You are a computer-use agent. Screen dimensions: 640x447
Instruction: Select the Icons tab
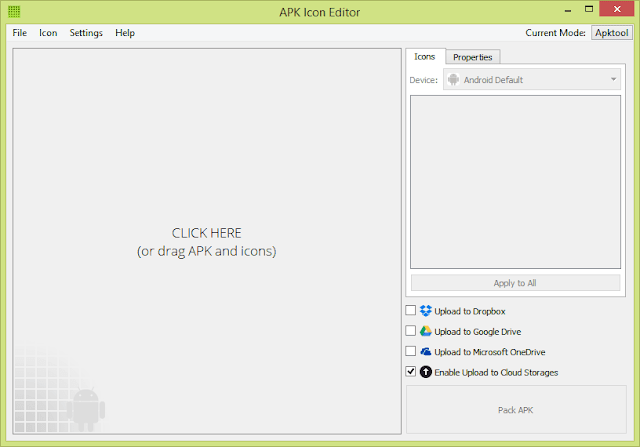coord(424,56)
